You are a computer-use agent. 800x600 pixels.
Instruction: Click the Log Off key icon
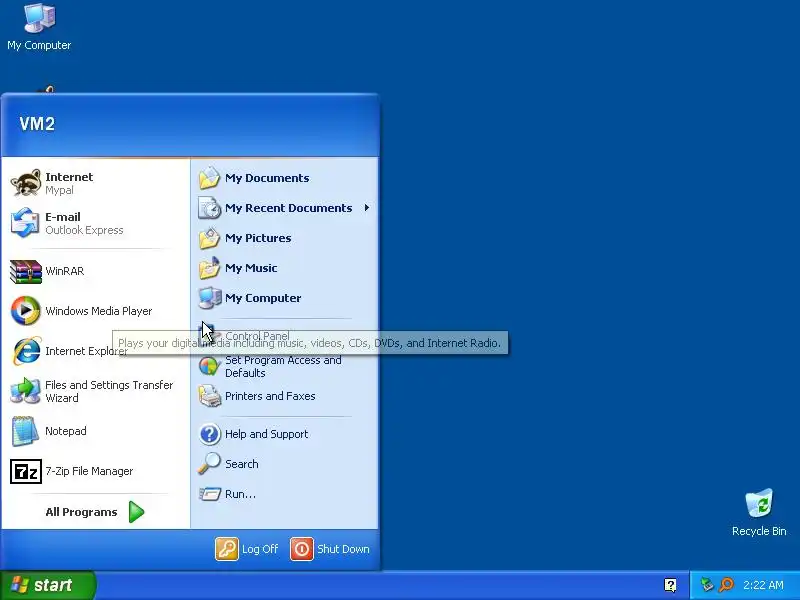click(227, 549)
